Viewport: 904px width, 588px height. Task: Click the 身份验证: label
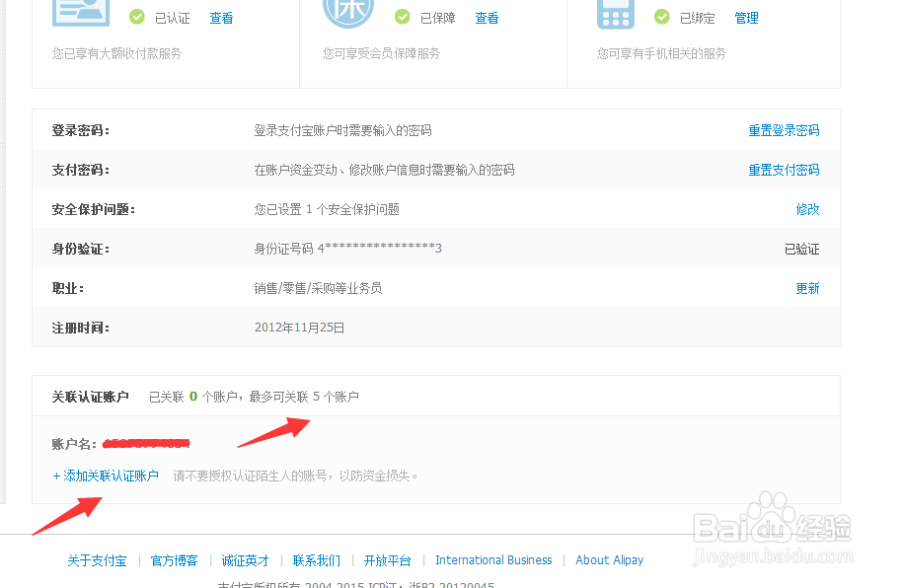point(81,249)
